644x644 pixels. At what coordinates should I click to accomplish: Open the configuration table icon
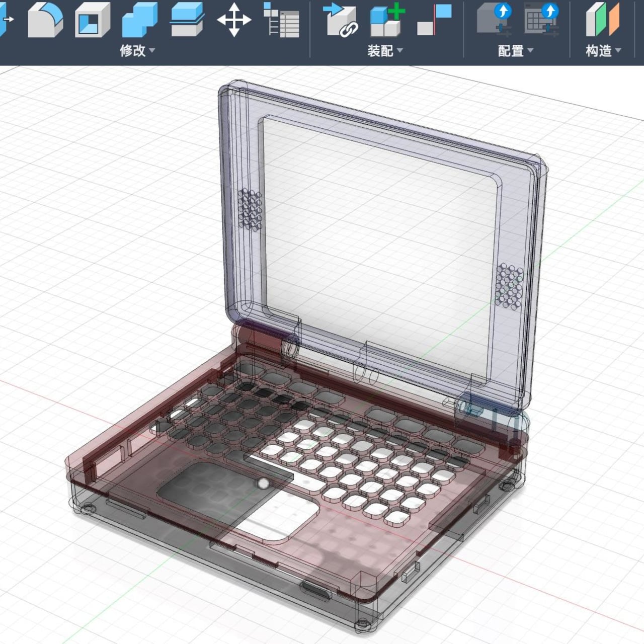point(541,21)
